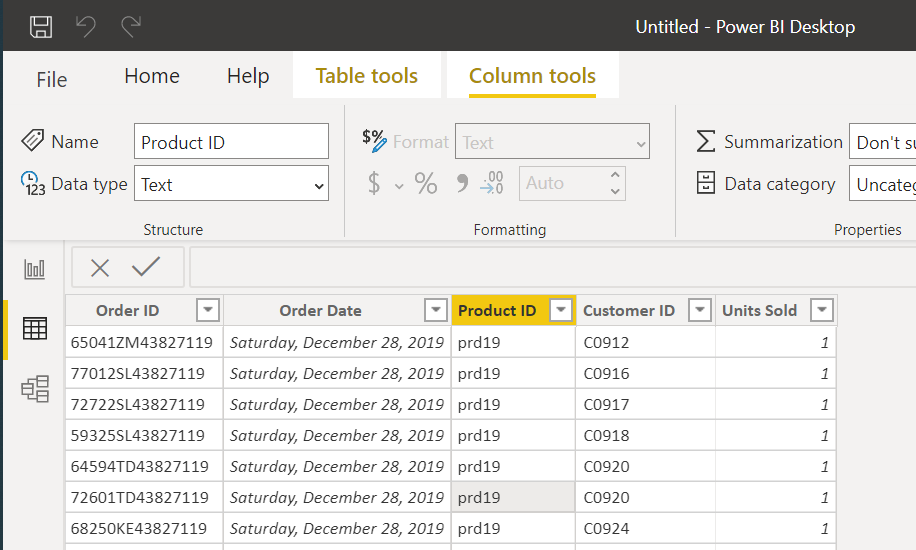The height and width of the screenshot is (550, 916).
Task: Click the Undo arrow icon
Action: (x=86, y=27)
